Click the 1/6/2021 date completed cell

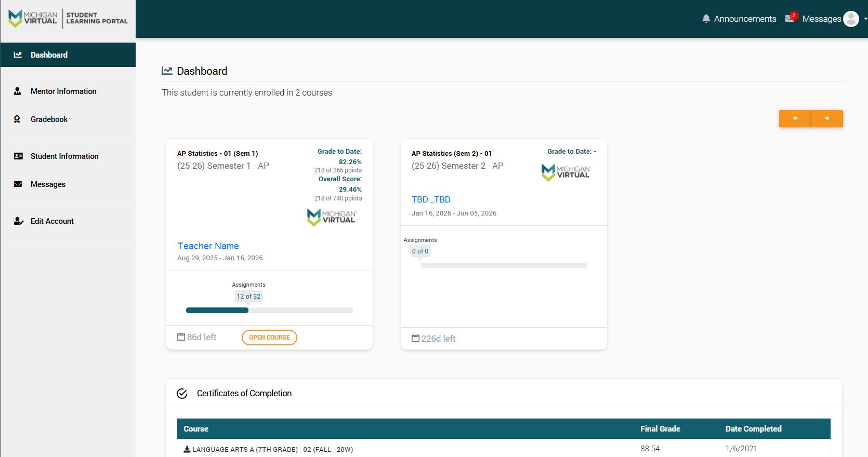coord(741,448)
